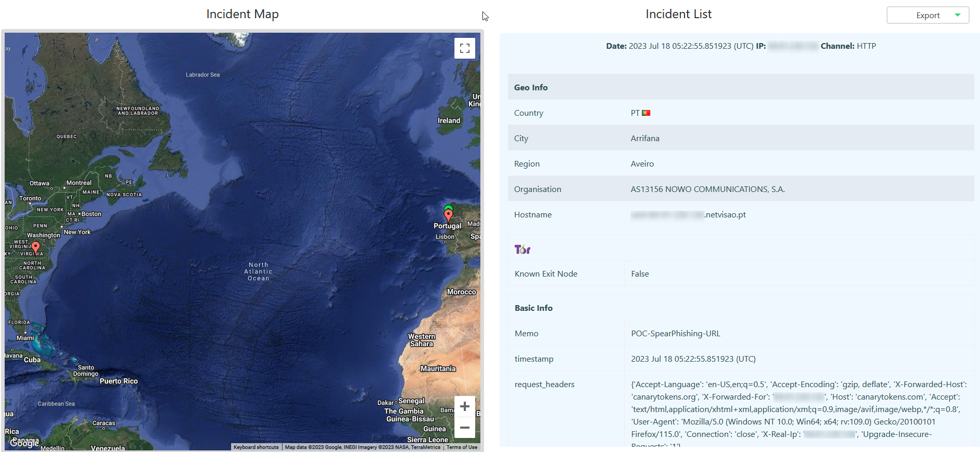
Task: Zoom out on the incident map
Action: [465, 428]
